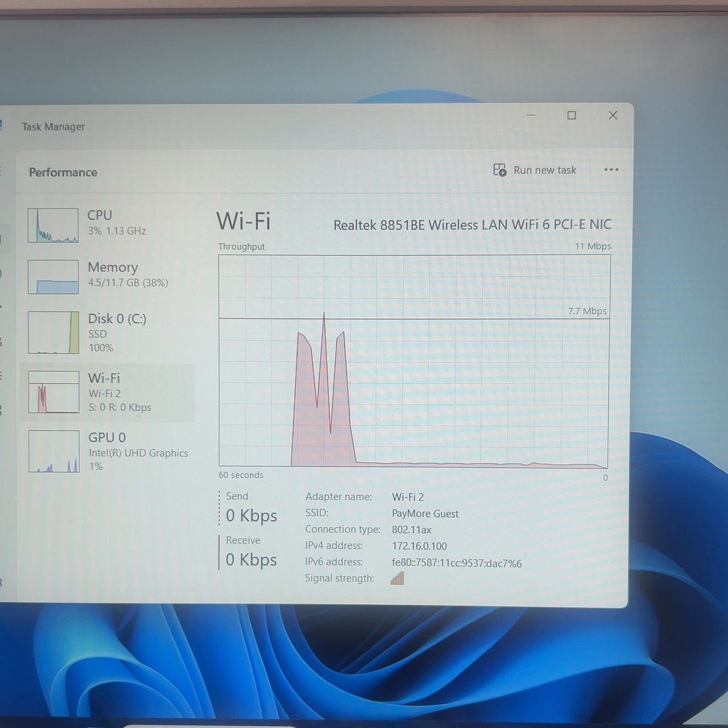728x728 pixels.
Task: Click the adapter name value Wi-Fi 2
Action: [x=408, y=497]
